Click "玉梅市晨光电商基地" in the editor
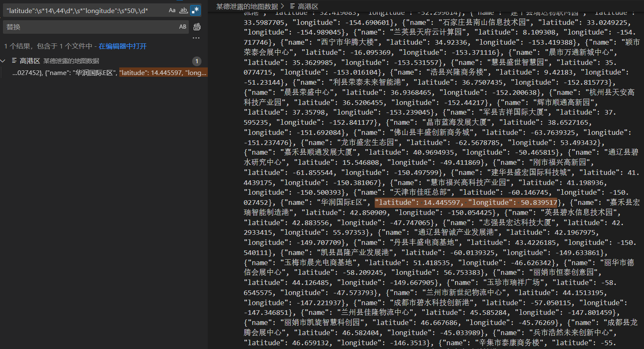The height and width of the screenshot is (349, 644). coord(318,263)
